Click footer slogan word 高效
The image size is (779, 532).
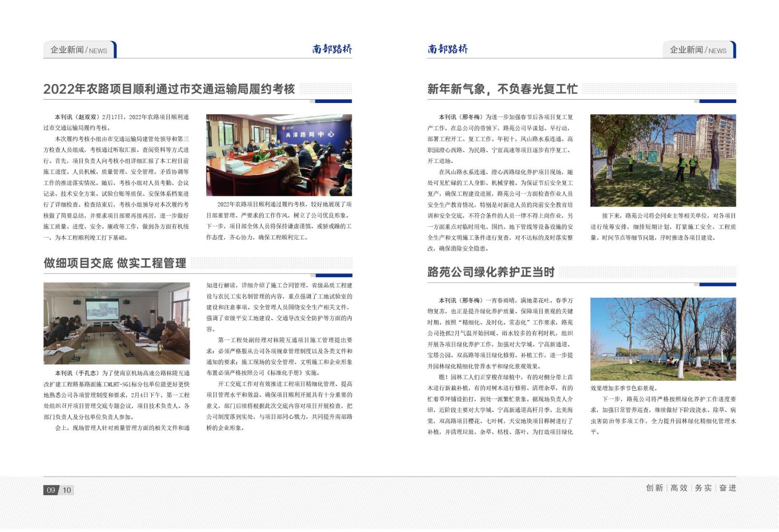[x=679, y=488]
